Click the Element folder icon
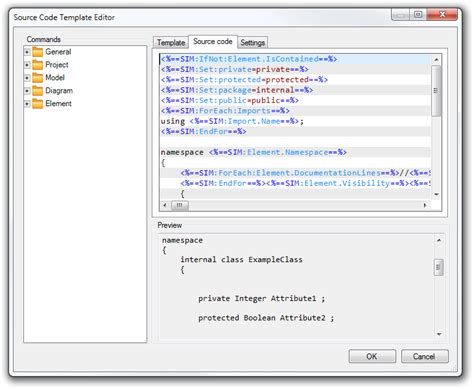 click(38, 104)
